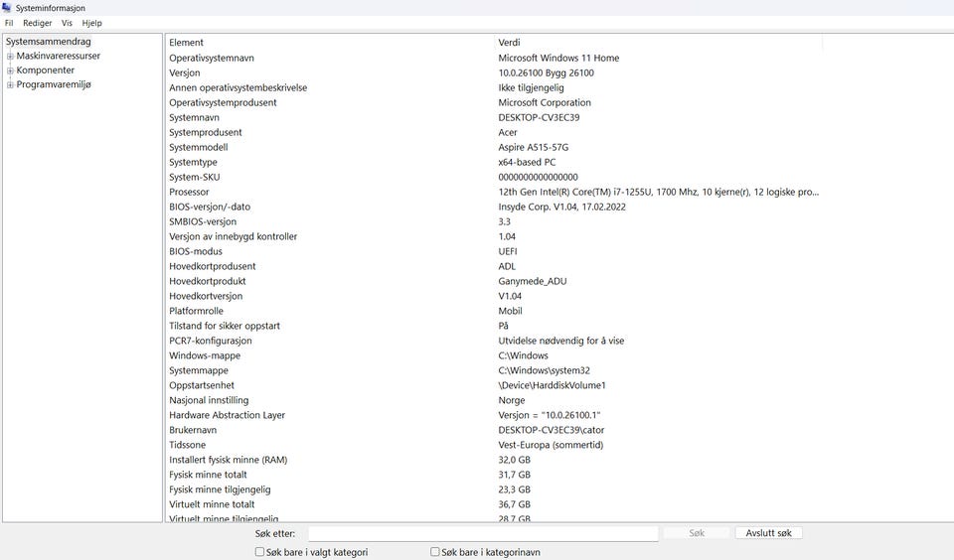Select the Programvaremiljø tree item
Screen dimensions: 954x560
click(x=54, y=85)
